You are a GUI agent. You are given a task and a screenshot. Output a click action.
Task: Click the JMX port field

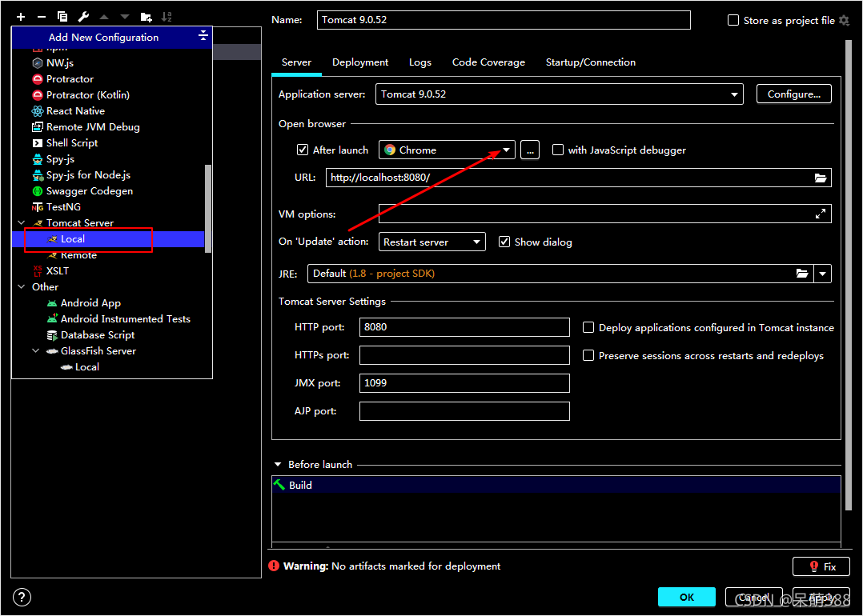click(464, 382)
